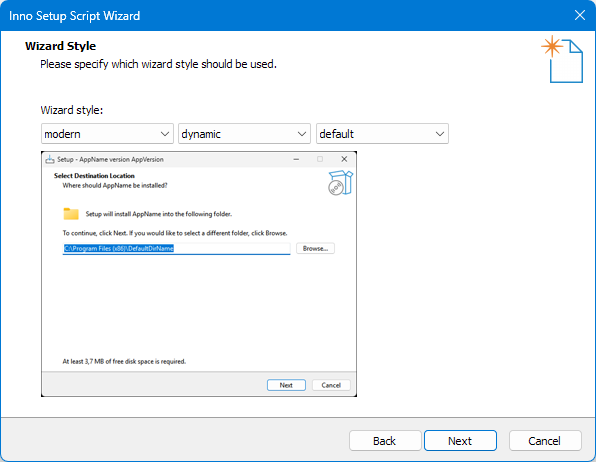The width and height of the screenshot is (596, 462).
Task: Click the preview's destination folder path field
Action: (176, 248)
